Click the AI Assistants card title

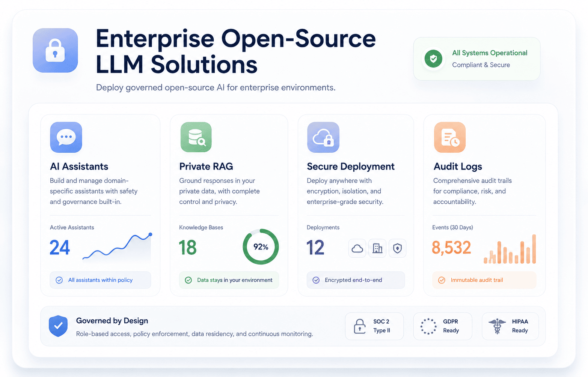pyautogui.click(x=79, y=167)
